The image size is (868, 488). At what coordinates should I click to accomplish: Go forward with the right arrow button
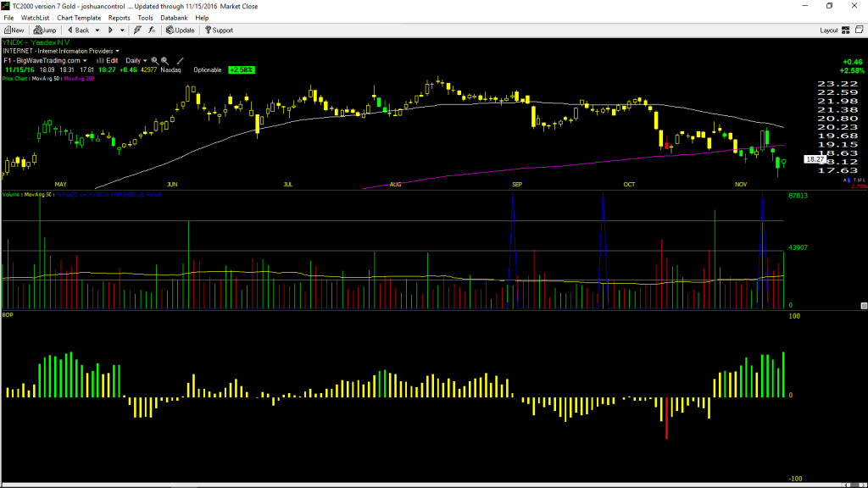point(110,30)
